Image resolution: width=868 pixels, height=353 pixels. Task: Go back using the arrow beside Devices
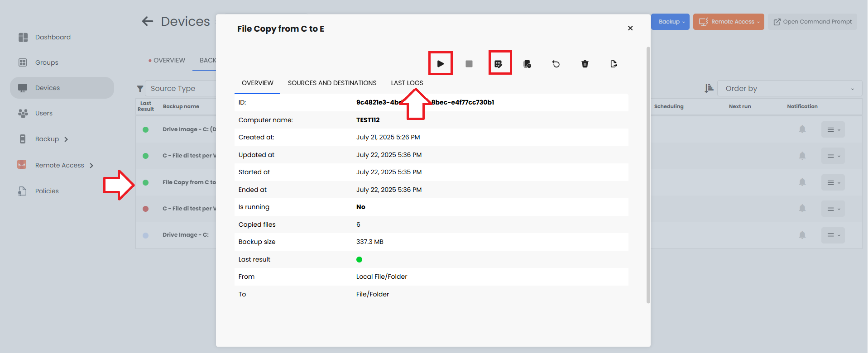(x=148, y=21)
